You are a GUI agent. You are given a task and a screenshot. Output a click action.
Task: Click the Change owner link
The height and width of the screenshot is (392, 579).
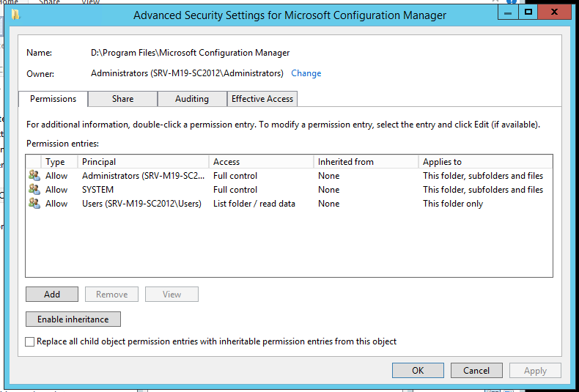(x=306, y=73)
